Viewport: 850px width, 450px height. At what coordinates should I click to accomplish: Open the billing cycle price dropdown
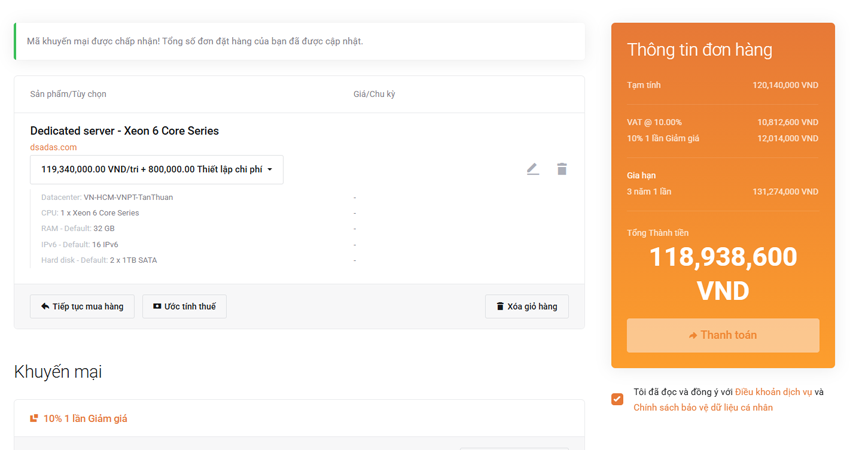157,170
